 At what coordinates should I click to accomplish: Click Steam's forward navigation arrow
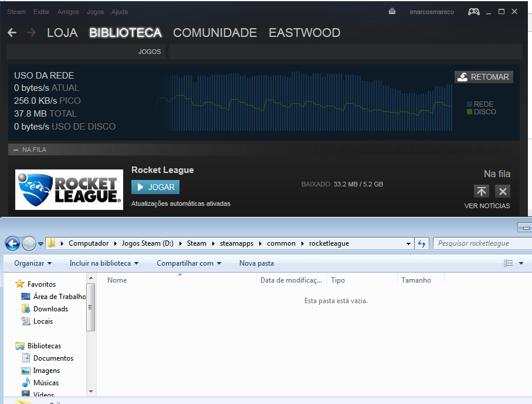pos(31,33)
